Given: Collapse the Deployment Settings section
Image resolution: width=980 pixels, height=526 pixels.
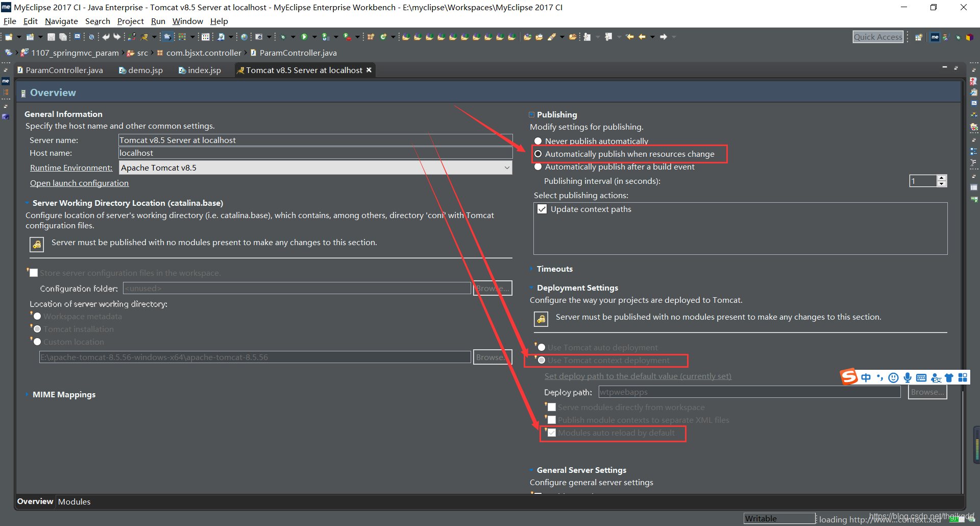Looking at the screenshot, I should click(531, 288).
